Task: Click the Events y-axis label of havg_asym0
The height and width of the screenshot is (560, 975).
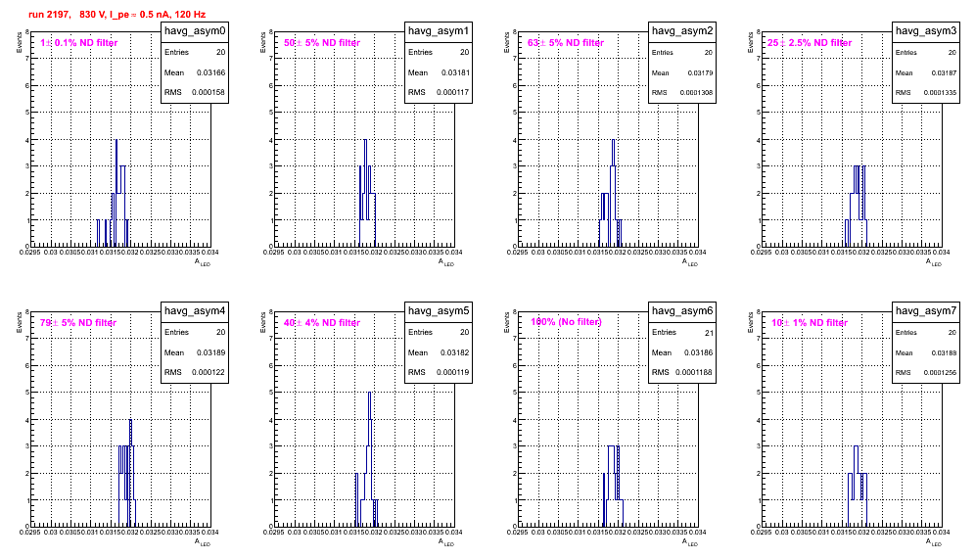Action: [20, 42]
